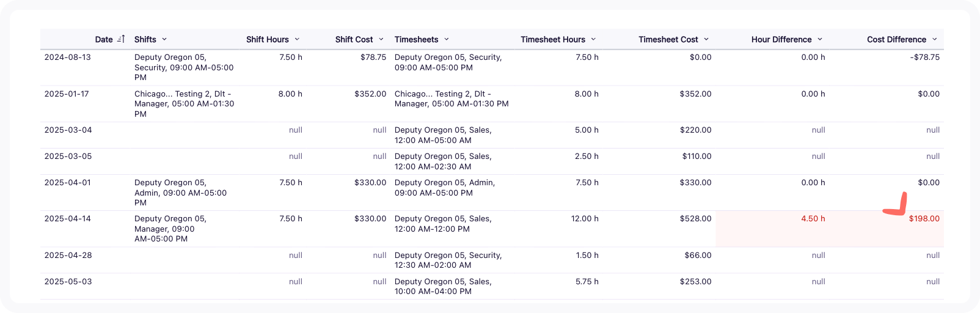The image size is (980, 313).
Task: Click the highlighted 4.50 h difference cell
Action: click(813, 219)
